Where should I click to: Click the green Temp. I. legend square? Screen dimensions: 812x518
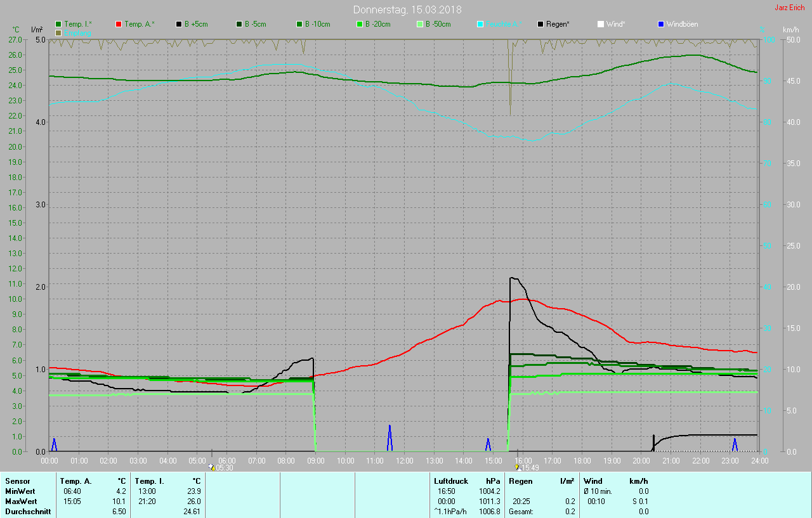coord(59,24)
